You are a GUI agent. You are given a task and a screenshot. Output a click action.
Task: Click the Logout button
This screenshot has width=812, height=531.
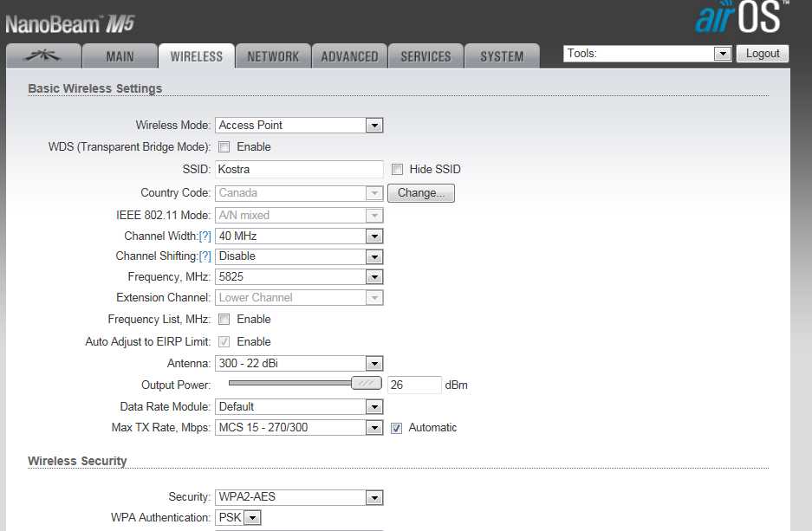point(763,54)
